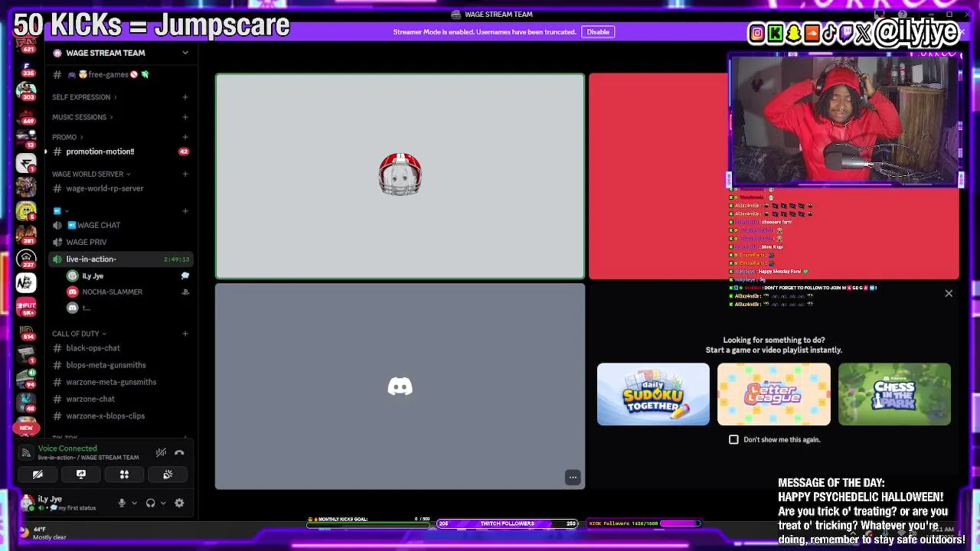This screenshot has width=980, height=551.
Task: Add a channel to MUSIC SESSIONS category
Action: tap(185, 117)
